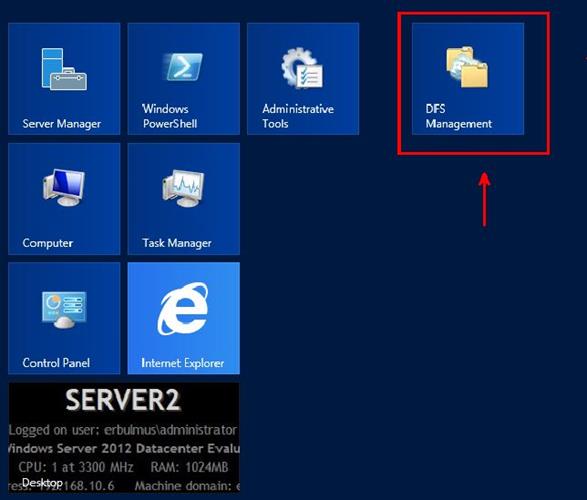Click the DFS Management label text
The height and width of the screenshot is (500, 587).
click(459, 116)
